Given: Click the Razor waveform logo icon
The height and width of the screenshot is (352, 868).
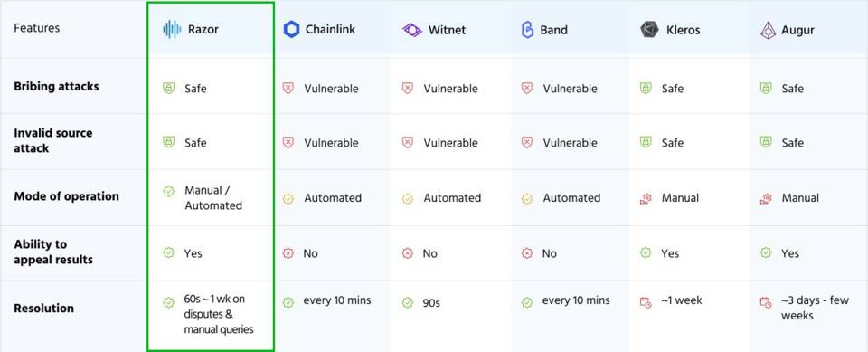Looking at the screenshot, I should 172,29.
